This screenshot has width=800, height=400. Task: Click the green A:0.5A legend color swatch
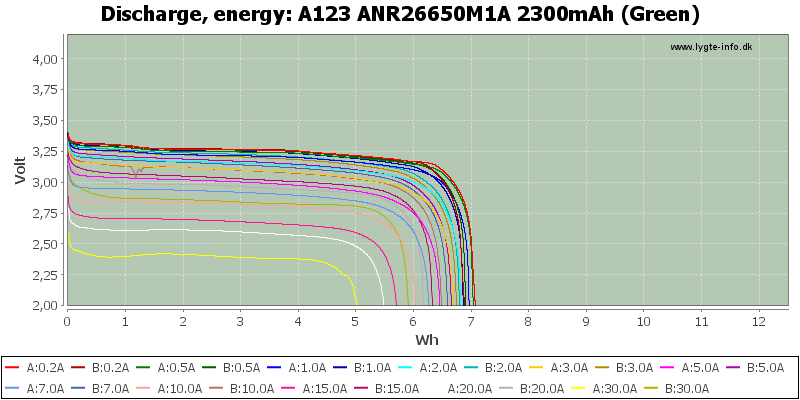[144, 367]
